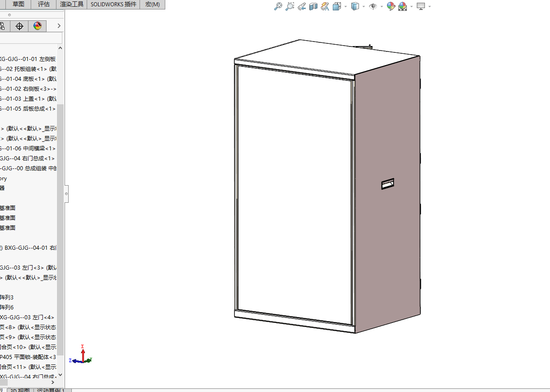Click the Zoom to Fit icon
The width and height of the screenshot is (550, 392).
click(x=279, y=6)
